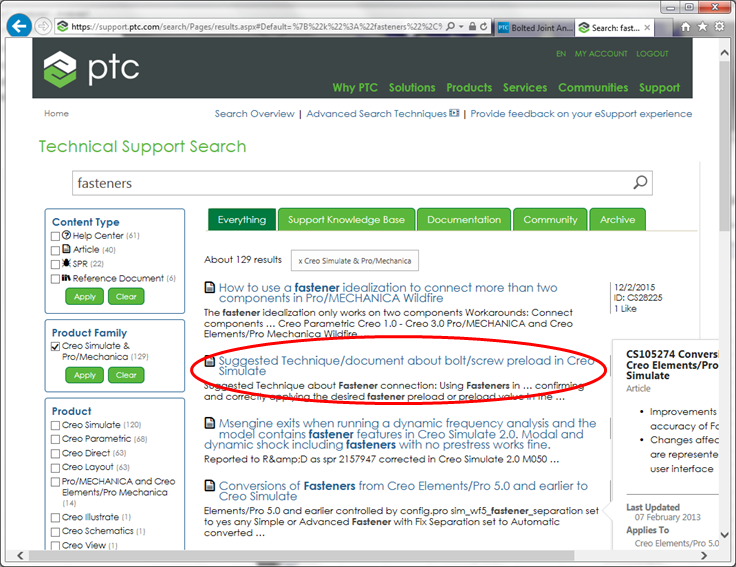This screenshot has width=736, height=567.
Task: Click the address bar search magnifier icon
Action: pos(450,27)
